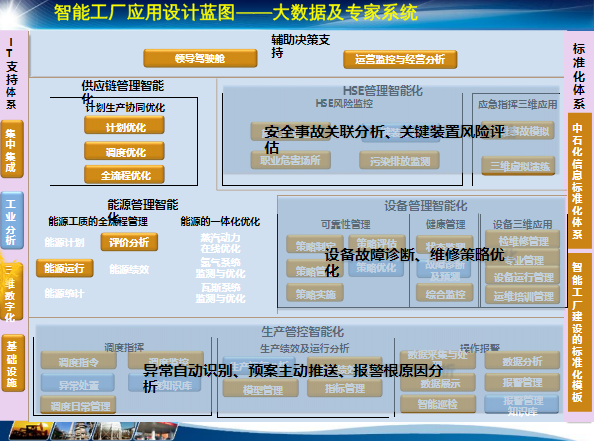Viewport: 594px width, 441px height.
Task: Click the 调度日常管理 box
Action: [x=78, y=405]
